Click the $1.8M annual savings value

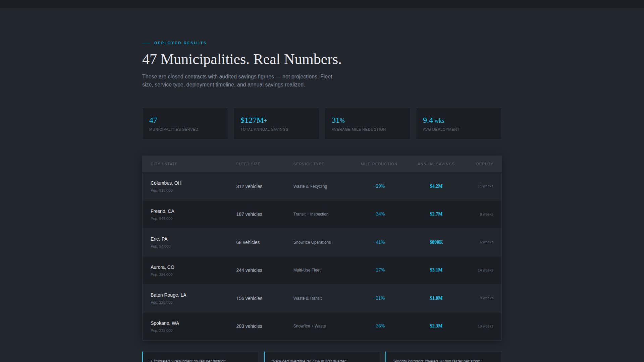tap(436, 298)
